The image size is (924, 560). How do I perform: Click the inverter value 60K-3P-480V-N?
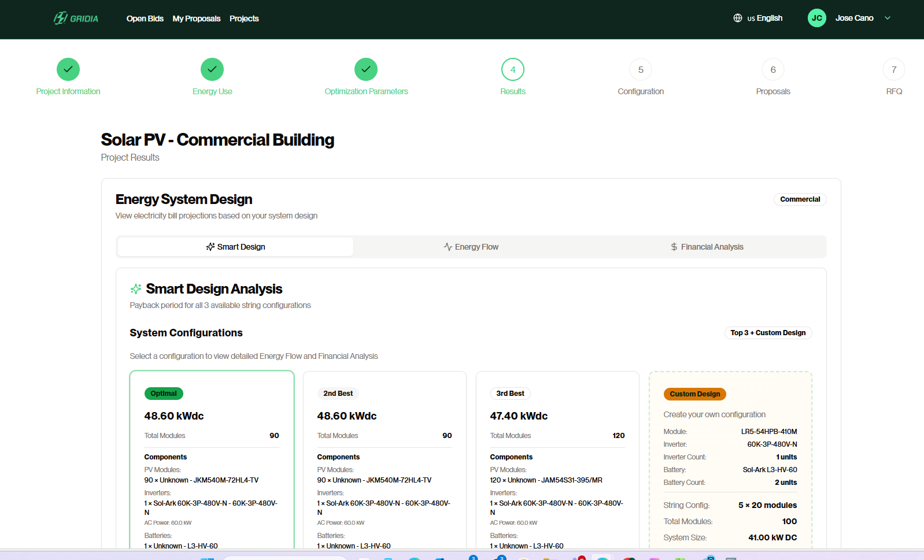(x=772, y=444)
